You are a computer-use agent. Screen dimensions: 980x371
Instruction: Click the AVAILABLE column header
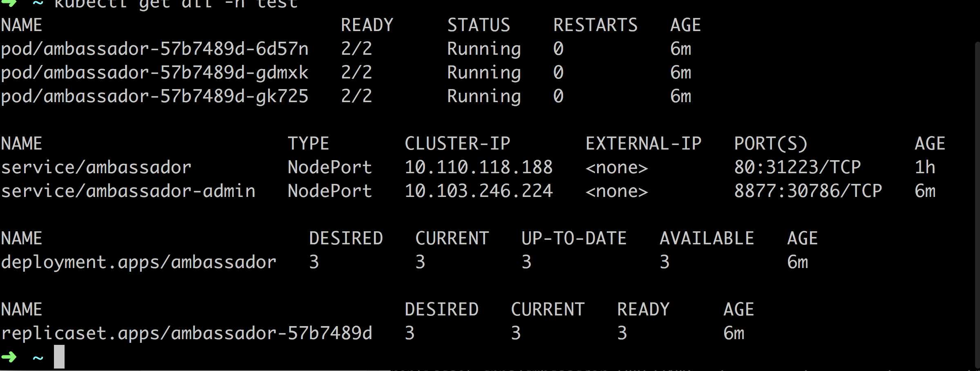coord(707,239)
